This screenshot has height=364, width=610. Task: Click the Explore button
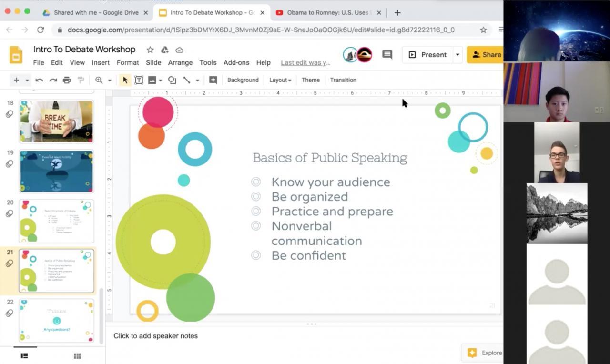483,353
